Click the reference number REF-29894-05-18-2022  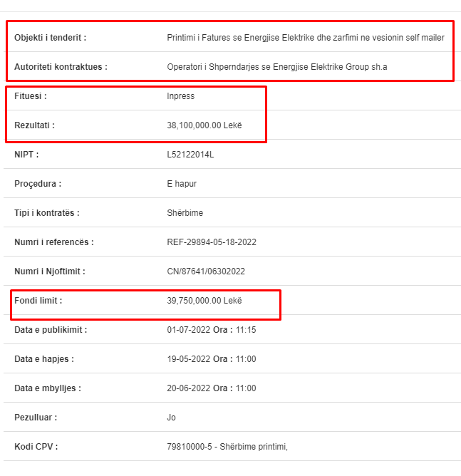click(212, 242)
